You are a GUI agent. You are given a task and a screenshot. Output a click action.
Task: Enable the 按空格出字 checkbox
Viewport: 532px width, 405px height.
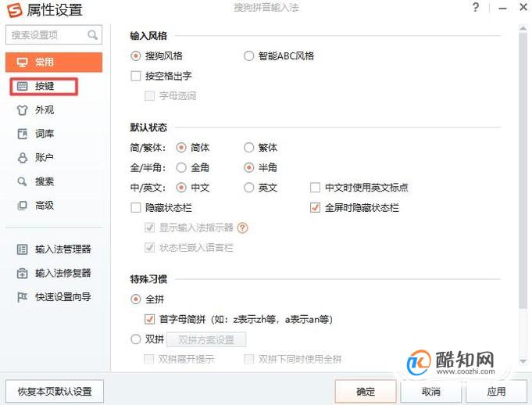pyautogui.click(x=136, y=76)
